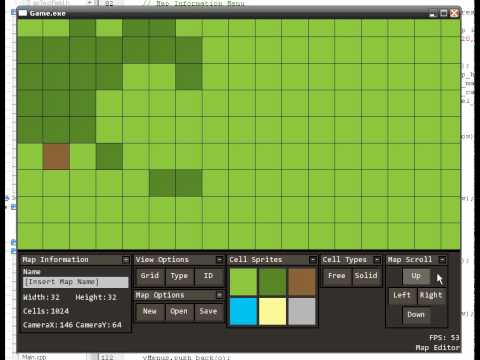Viewport: 480px width, 360px height.
Task: Select the light green cell sprite
Action: (243, 282)
